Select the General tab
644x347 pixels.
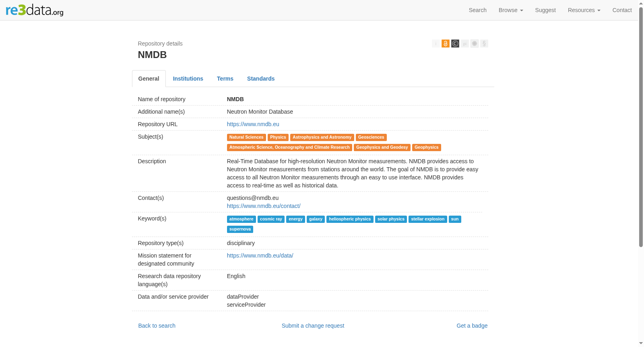click(149, 79)
